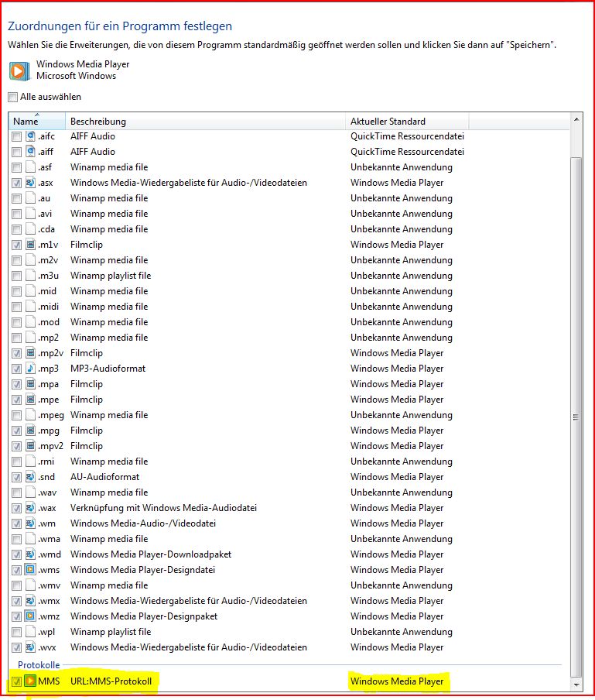Image resolution: width=595 pixels, height=700 pixels.
Task: Click the scrollbar up arrow
Action: [x=576, y=120]
